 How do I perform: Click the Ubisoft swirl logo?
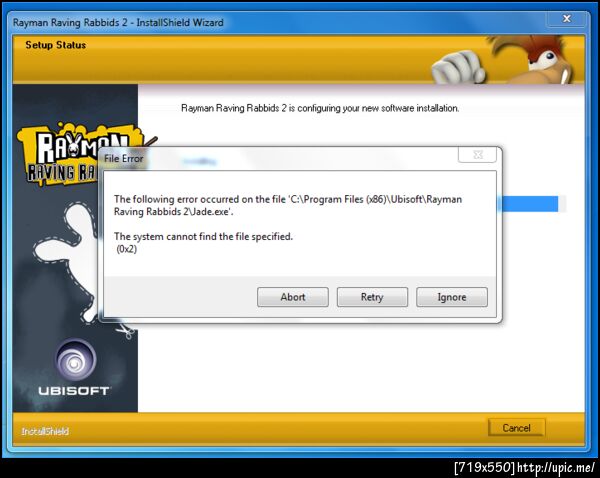coord(75,361)
